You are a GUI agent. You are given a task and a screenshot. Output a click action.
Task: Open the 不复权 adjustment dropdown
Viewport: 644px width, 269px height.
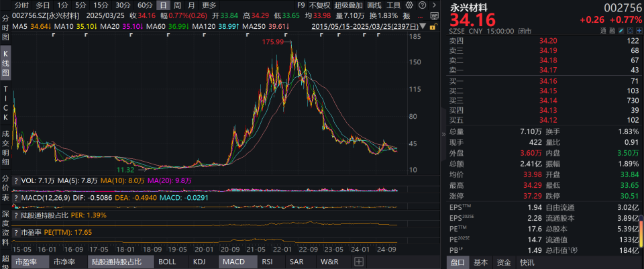click(319, 5)
